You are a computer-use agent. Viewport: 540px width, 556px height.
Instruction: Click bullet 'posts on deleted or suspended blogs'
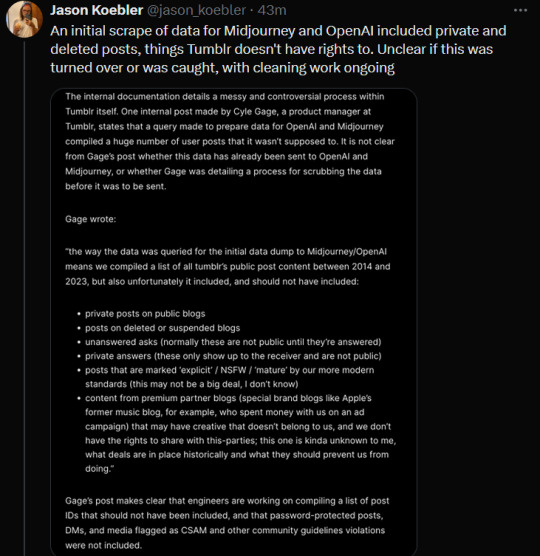(x=162, y=328)
